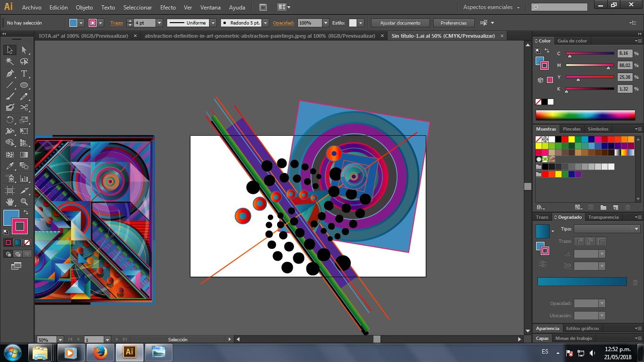Set paint mode to Gradient in toolbox
This screenshot has height=362, width=644.
pos(17,242)
